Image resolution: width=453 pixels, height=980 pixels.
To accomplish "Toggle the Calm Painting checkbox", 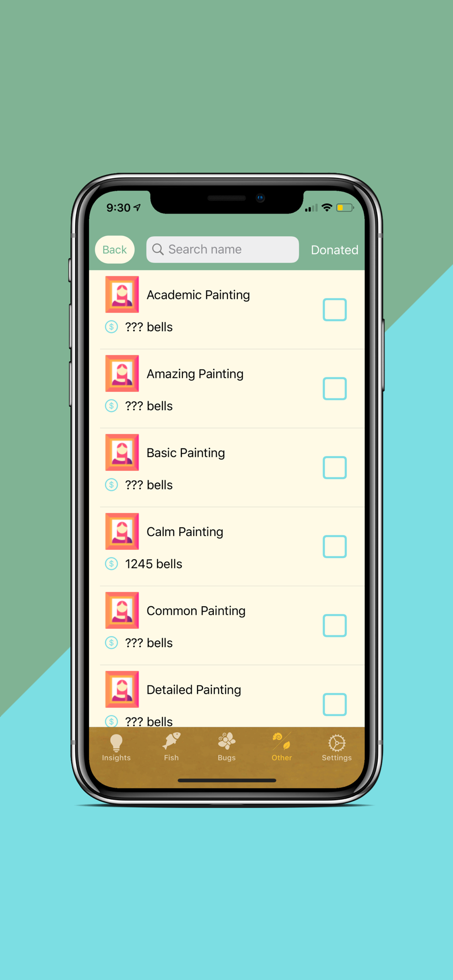I will (x=335, y=546).
